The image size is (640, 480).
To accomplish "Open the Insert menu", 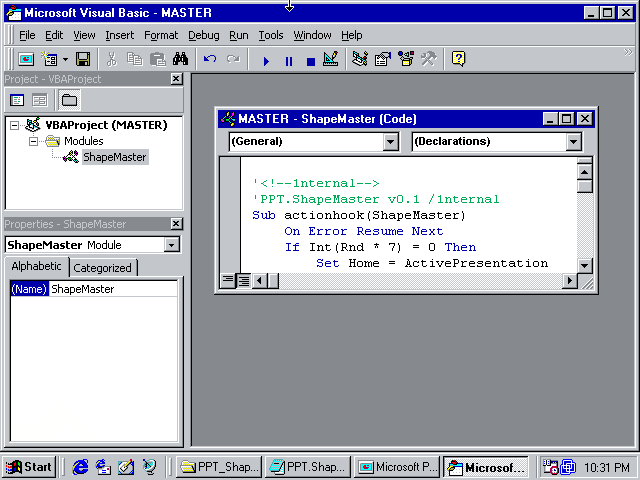I will coord(120,36).
